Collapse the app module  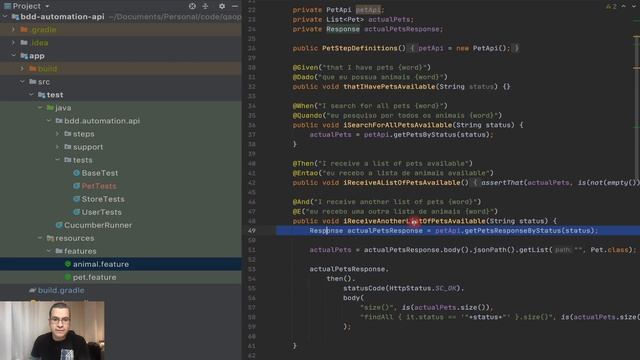pyautogui.click(x=13, y=56)
